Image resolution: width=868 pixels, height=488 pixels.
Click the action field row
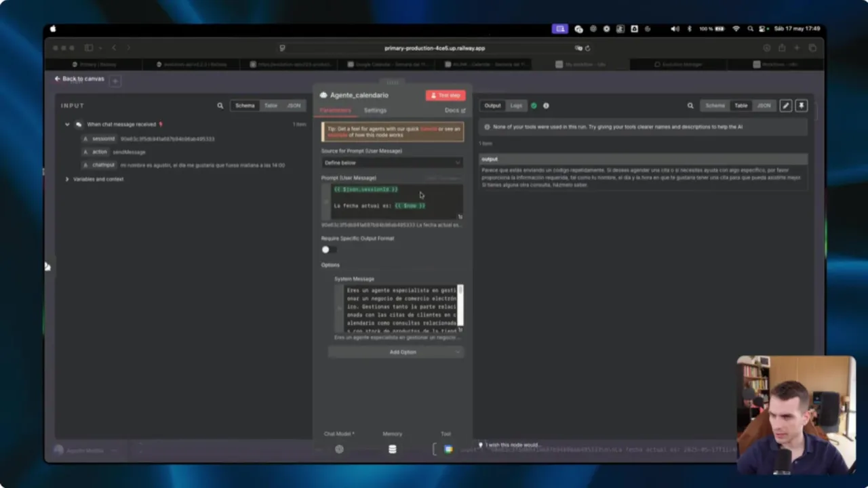click(x=113, y=152)
